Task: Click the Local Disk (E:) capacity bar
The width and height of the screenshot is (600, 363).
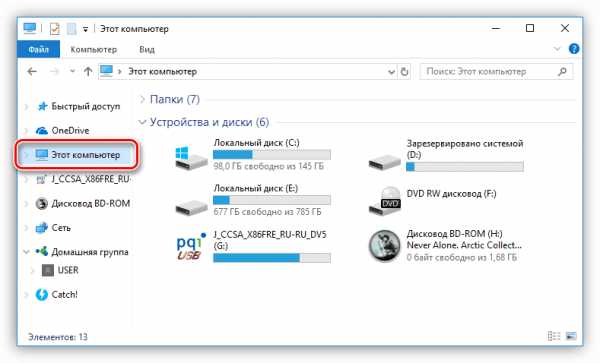Action: coord(272,200)
